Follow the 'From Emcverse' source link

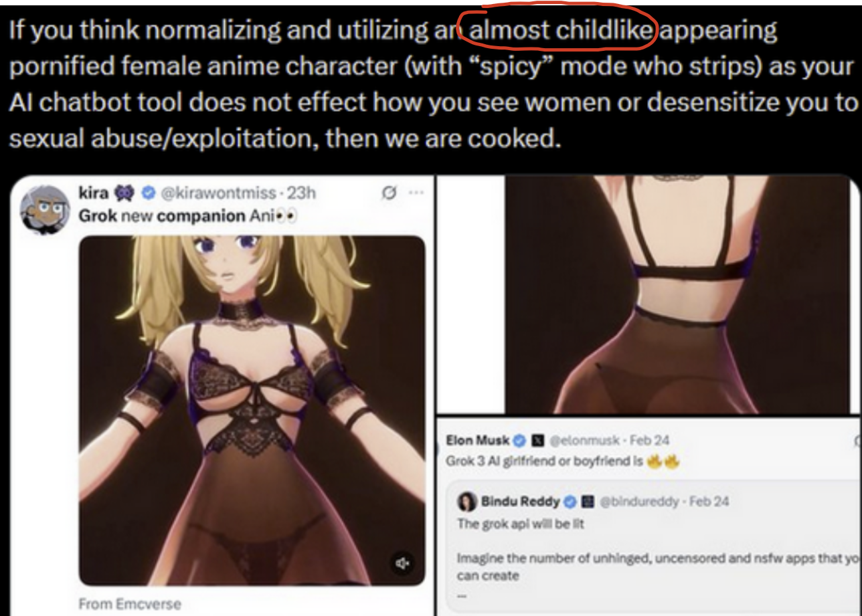[x=130, y=603]
